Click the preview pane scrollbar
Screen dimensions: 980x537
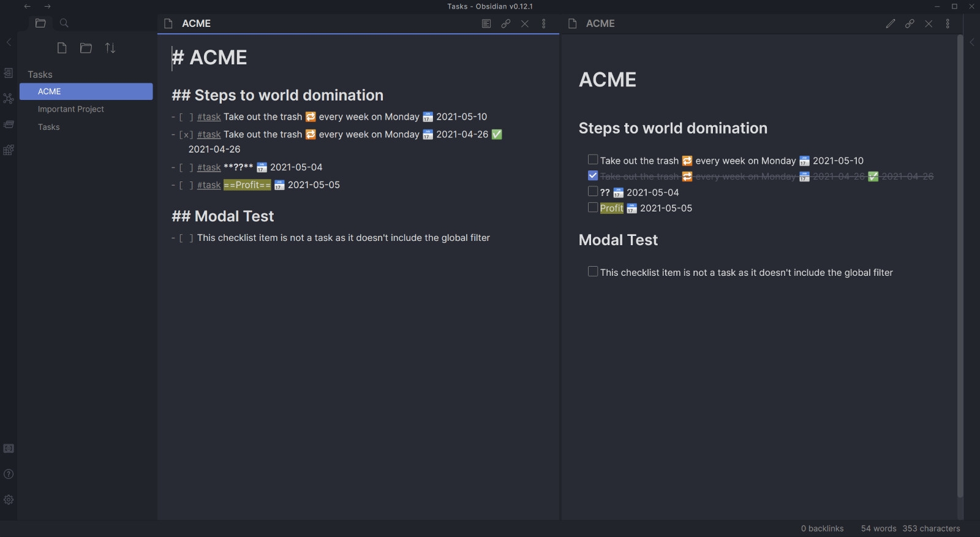coord(960,266)
